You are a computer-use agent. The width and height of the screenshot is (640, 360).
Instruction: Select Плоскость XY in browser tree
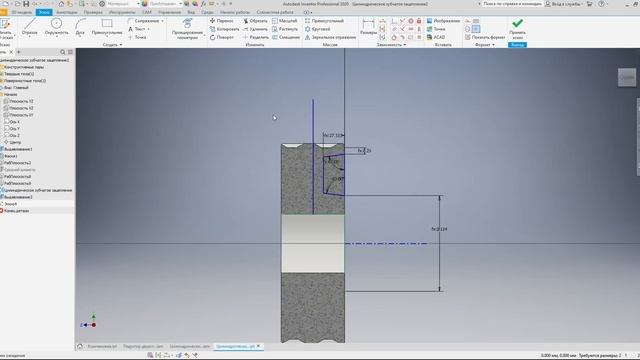coord(18,115)
